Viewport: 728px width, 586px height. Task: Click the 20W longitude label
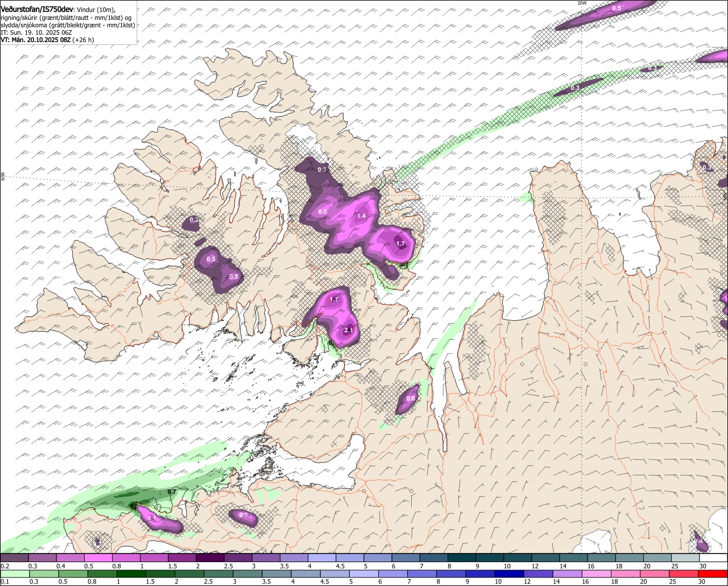tap(582, 3)
